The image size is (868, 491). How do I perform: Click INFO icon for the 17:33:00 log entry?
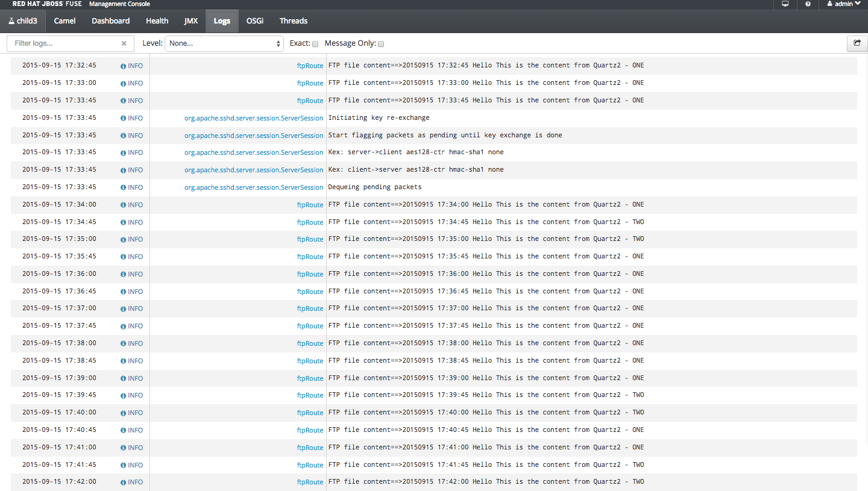click(124, 84)
